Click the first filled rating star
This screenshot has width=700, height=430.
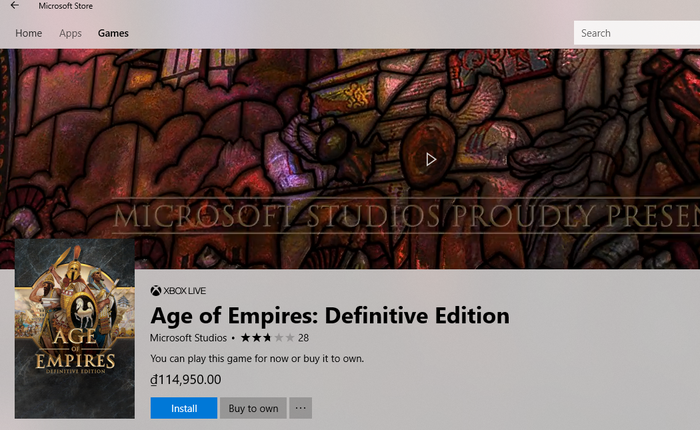click(x=243, y=338)
